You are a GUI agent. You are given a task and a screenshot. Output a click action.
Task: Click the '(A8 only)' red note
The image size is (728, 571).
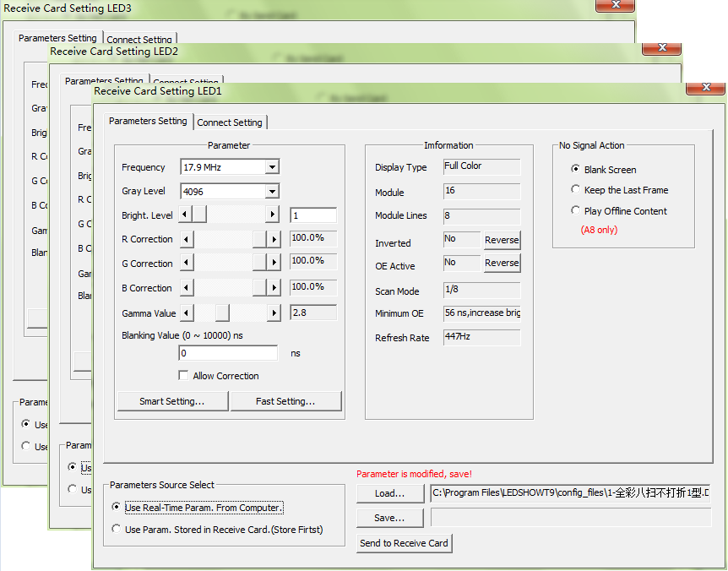tap(599, 230)
